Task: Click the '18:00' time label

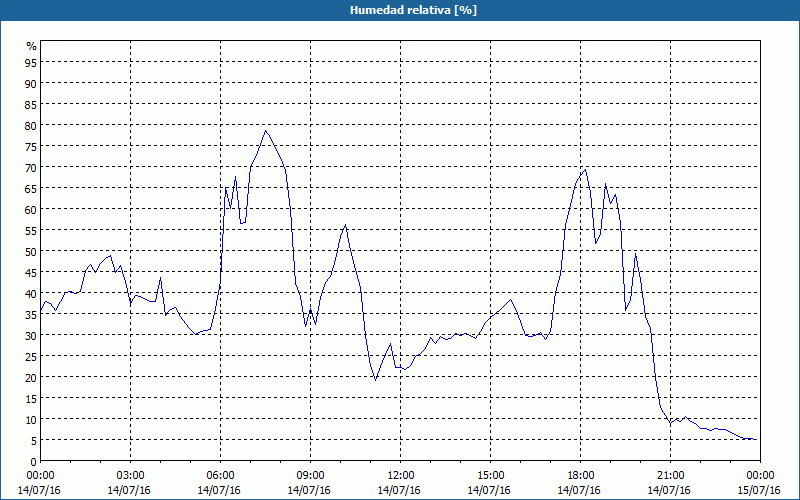Action: (x=581, y=476)
